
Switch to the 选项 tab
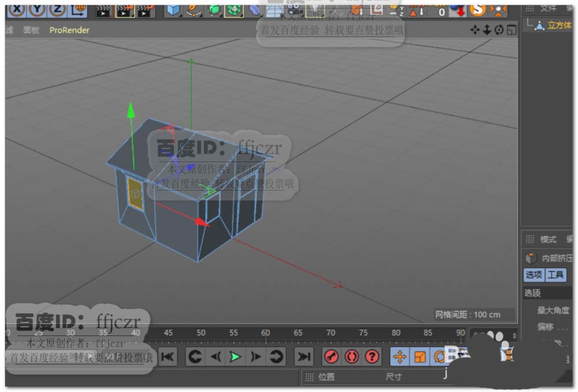click(533, 275)
